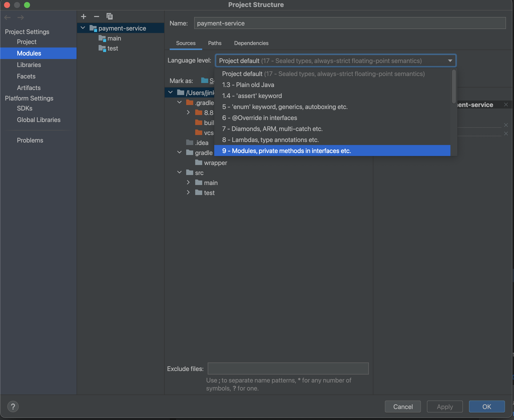
Task: Choose 8 - Lambdas, type annotations option
Action: tap(270, 140)
